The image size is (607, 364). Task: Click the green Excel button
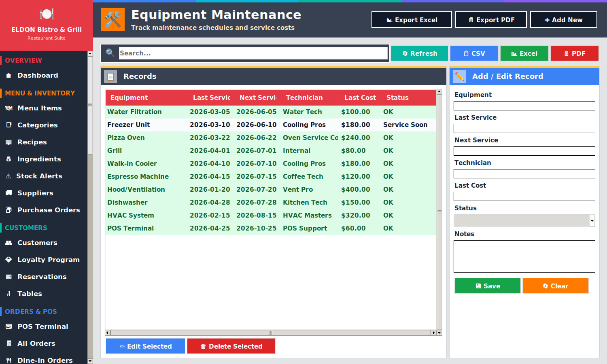524,53
